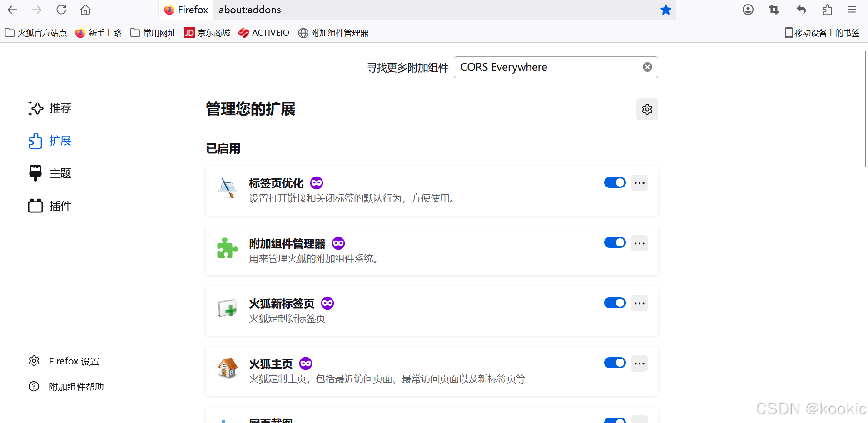
Task: Click the 附加组件管理器 extension name
Action: (287, 244)
